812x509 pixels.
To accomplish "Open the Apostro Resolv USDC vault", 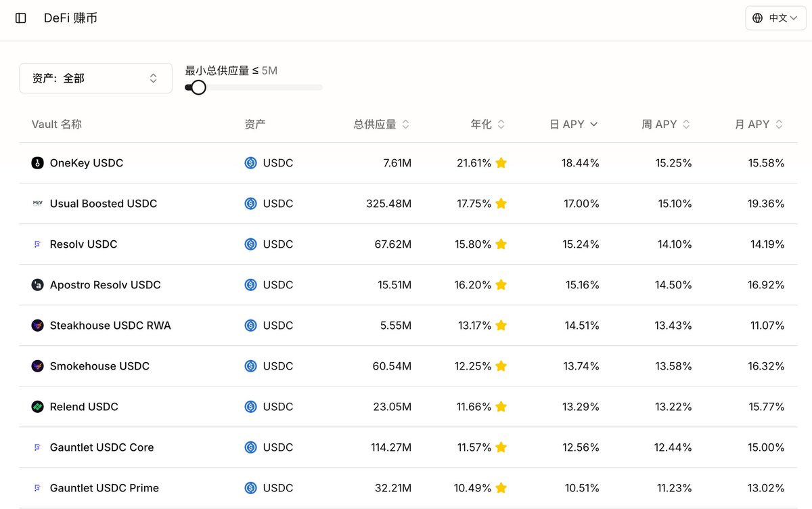I will [106, 285].
